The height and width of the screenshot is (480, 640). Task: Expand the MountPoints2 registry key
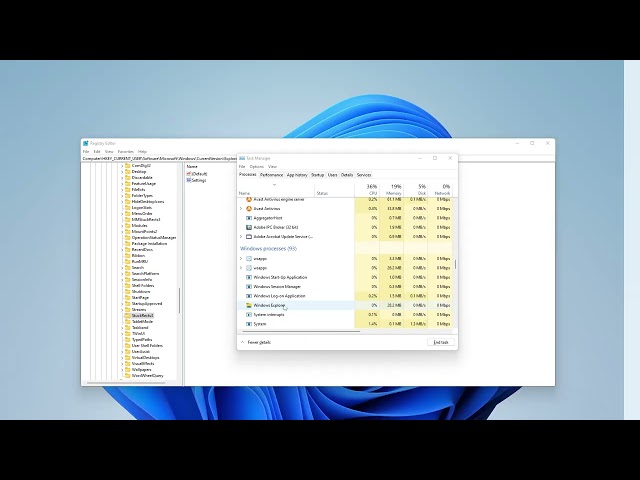[122, 232]
